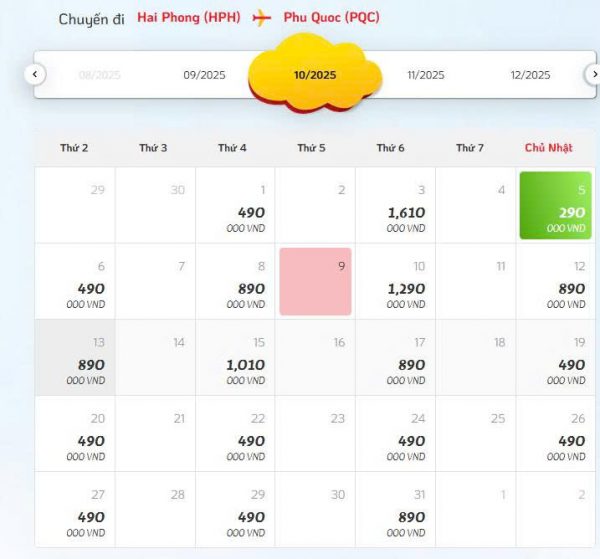The height and width of the screenshot is (559, 600).
Task: Pick October 10 fare 1,290
Action: (x=395, y=281)
